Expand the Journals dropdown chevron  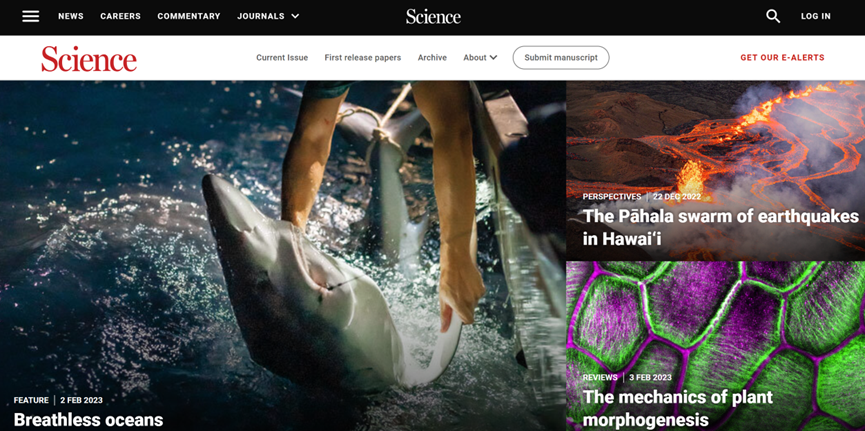click(295, 17)
